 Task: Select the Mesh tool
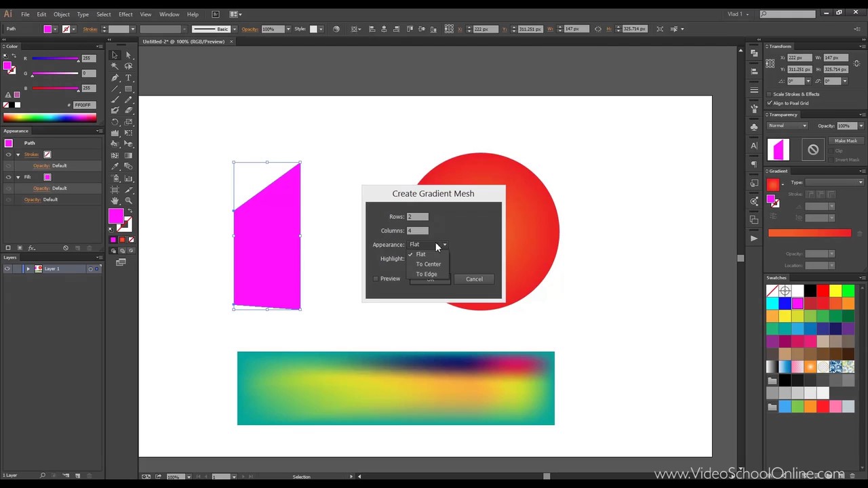click(x=115, y=155)
